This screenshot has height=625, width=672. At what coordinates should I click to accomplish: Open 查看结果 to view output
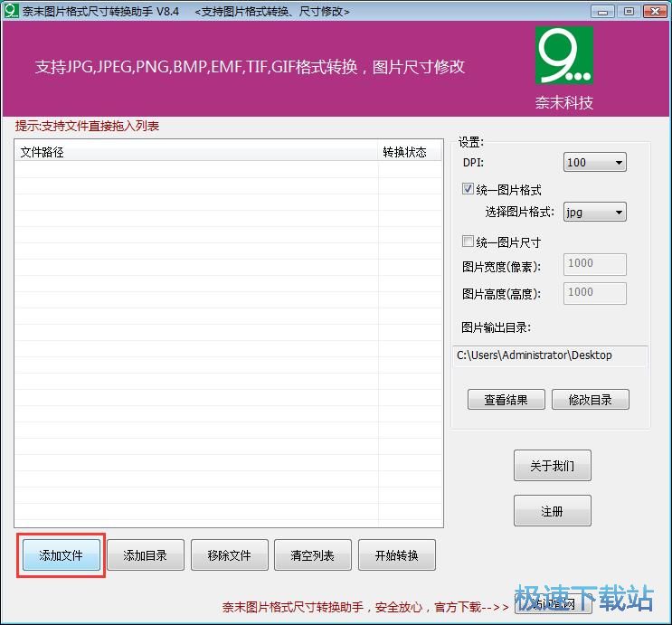[506, 400]
